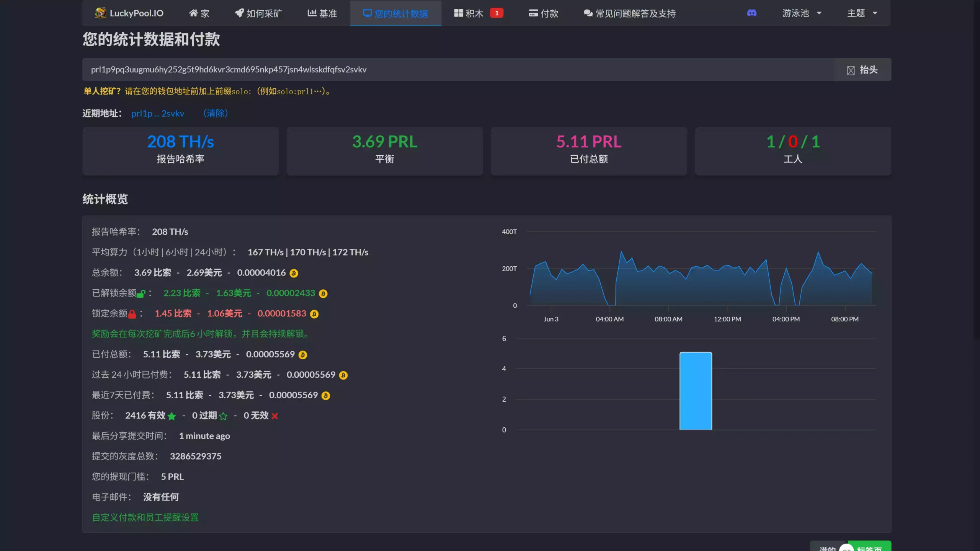Click the wallet address input field

coord(458,69)
